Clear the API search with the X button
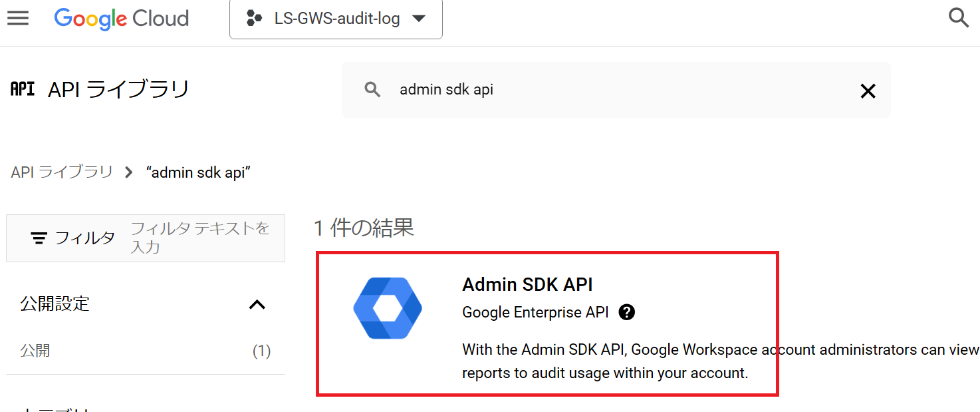This screenshot has width=980, height=412. click(868, 91)
